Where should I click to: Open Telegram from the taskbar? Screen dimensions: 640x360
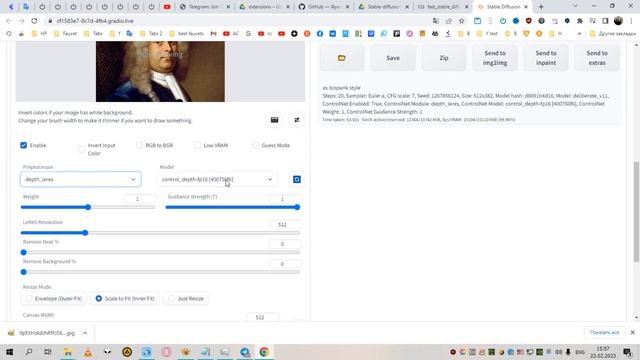coord(244,352)
